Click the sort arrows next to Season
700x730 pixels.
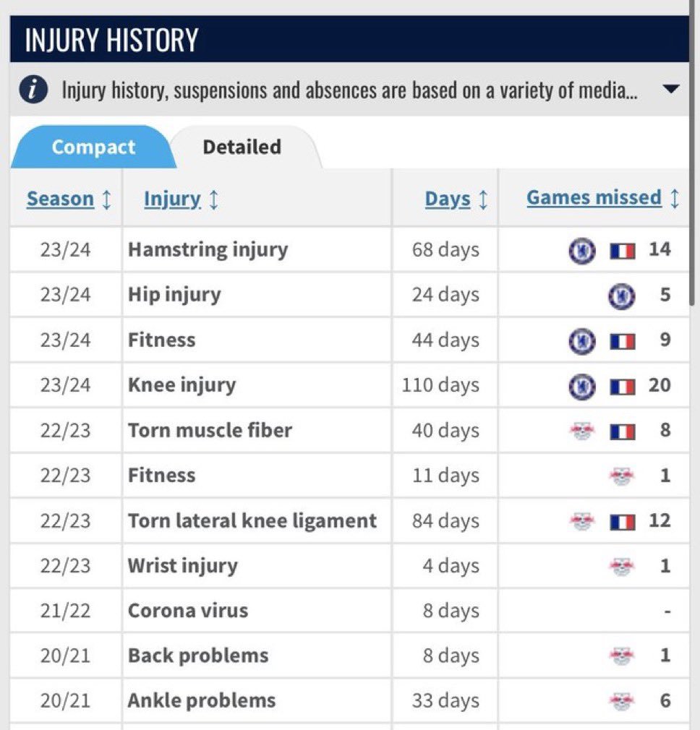pos(106,199)
